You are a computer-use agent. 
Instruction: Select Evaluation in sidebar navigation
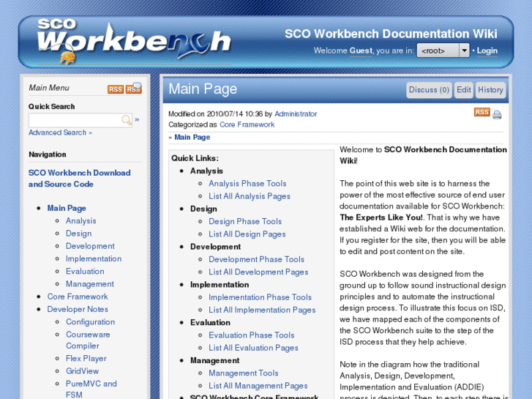click(85, 272)
